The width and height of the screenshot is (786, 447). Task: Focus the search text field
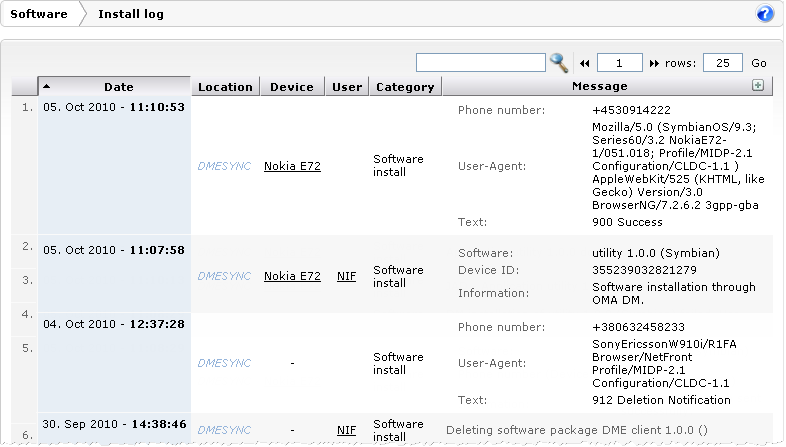tap(480, 62)
